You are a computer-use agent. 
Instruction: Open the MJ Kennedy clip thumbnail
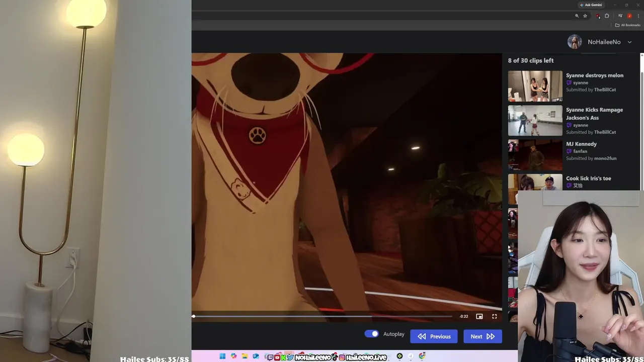tap(535, 154)
